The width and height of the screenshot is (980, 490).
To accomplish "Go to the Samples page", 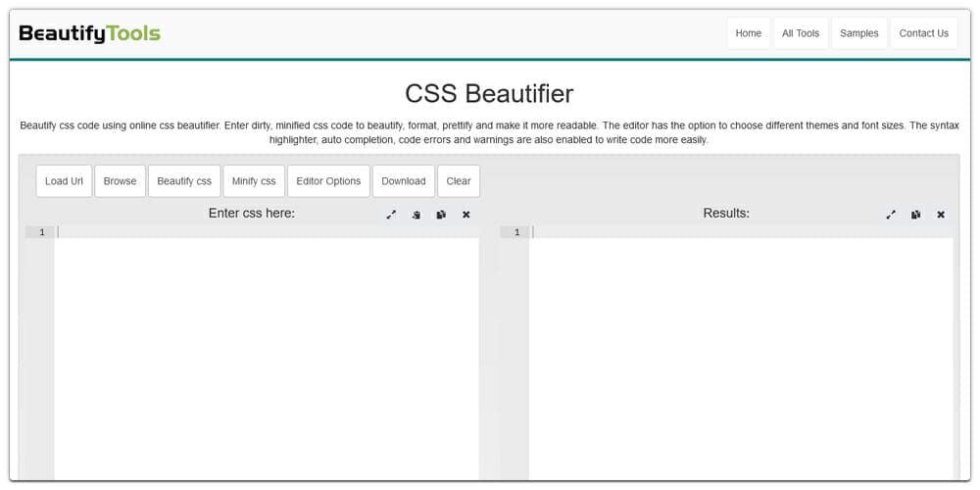I will (x=858, y=33).
